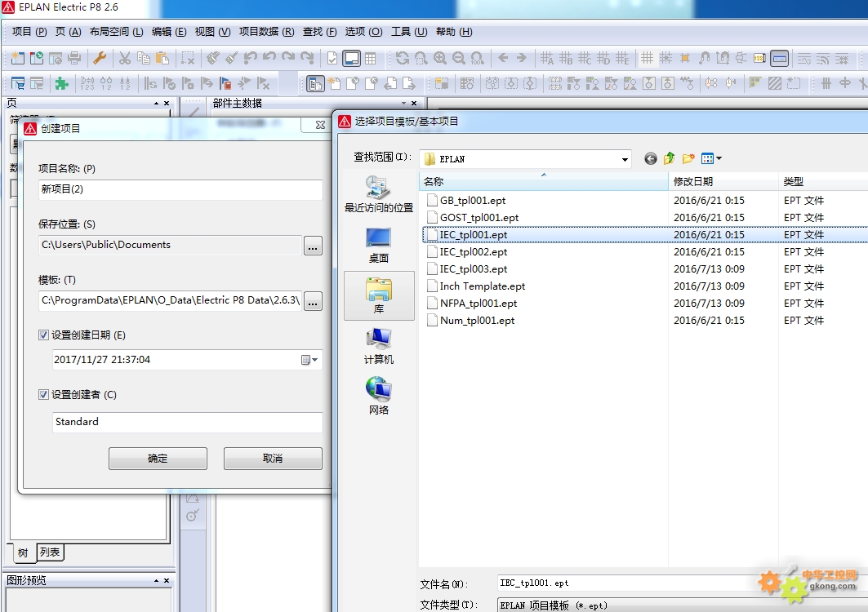Click the zoom in magnifier icon
Image resolution: width=868 pixels, height=612 pixels.
(440, 58)
